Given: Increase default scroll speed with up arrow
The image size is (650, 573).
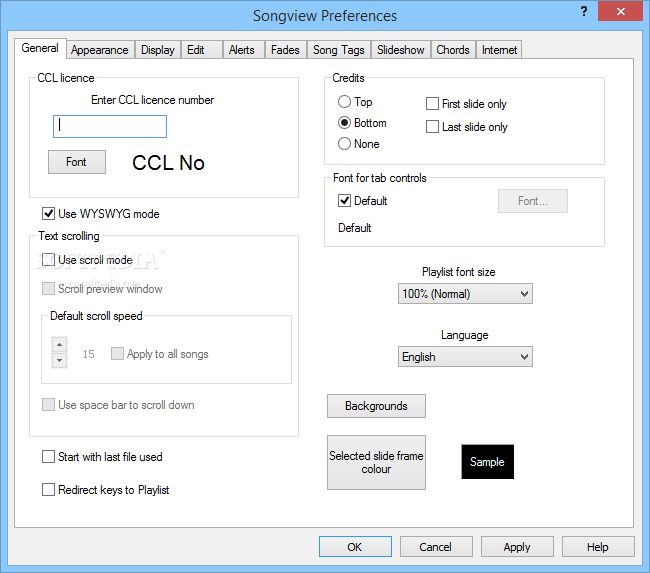Looking at the screenshot, I should (59, 345).
